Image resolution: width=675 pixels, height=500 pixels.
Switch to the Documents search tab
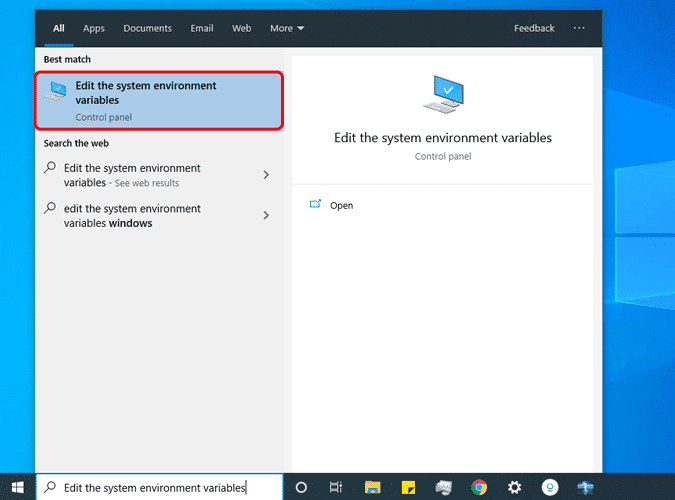[x=147, y=28]
